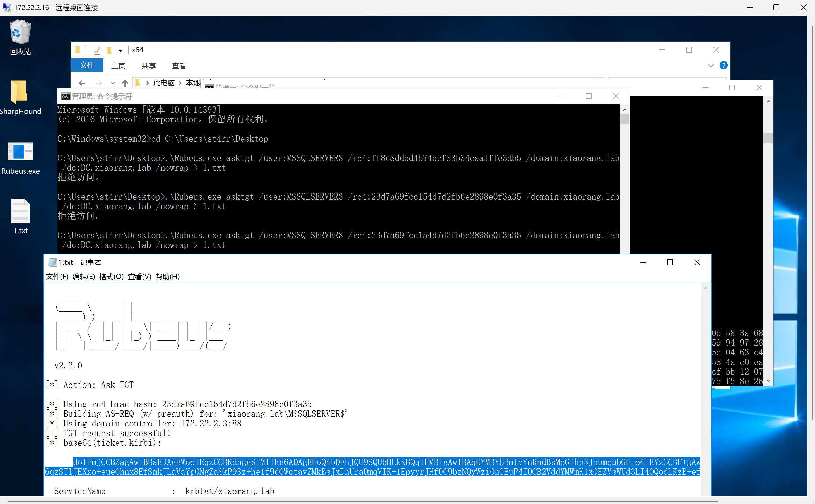The width and height of the screenshot is (815, 504).
Task: Click the cmd icon in command prompt title bar
Action: (66, 96)
